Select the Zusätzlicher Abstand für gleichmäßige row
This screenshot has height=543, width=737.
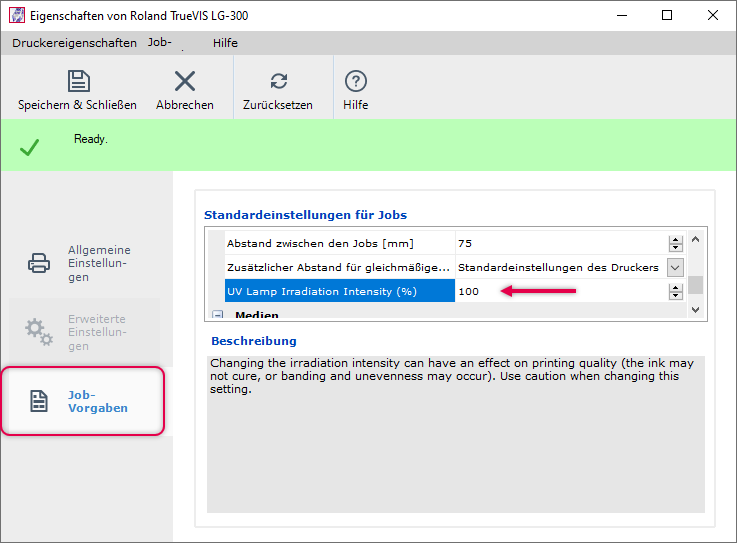coord(340,268)
